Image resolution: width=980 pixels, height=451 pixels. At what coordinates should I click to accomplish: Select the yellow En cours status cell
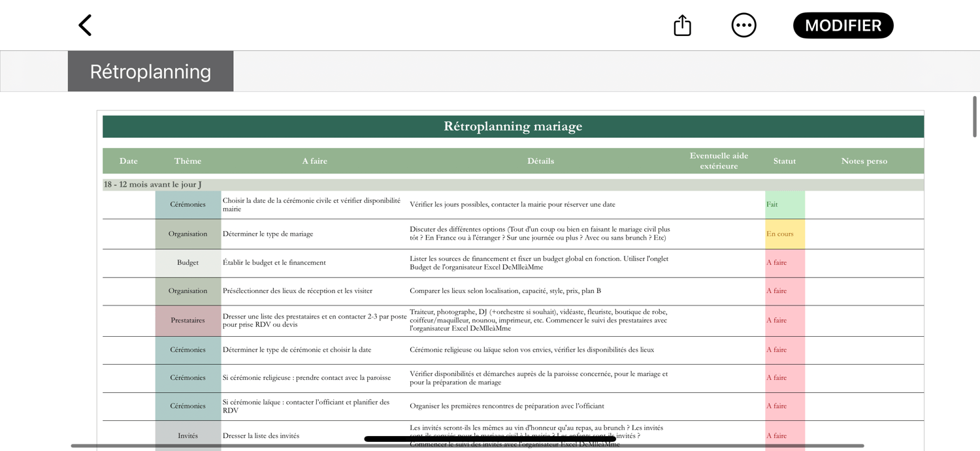785,234
